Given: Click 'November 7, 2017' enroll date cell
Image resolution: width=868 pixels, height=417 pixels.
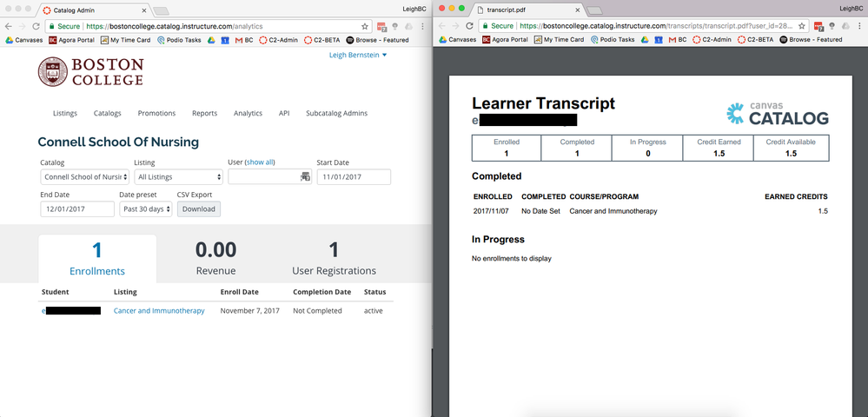Looking at the screenshot, I should click(x=249, y=311).
